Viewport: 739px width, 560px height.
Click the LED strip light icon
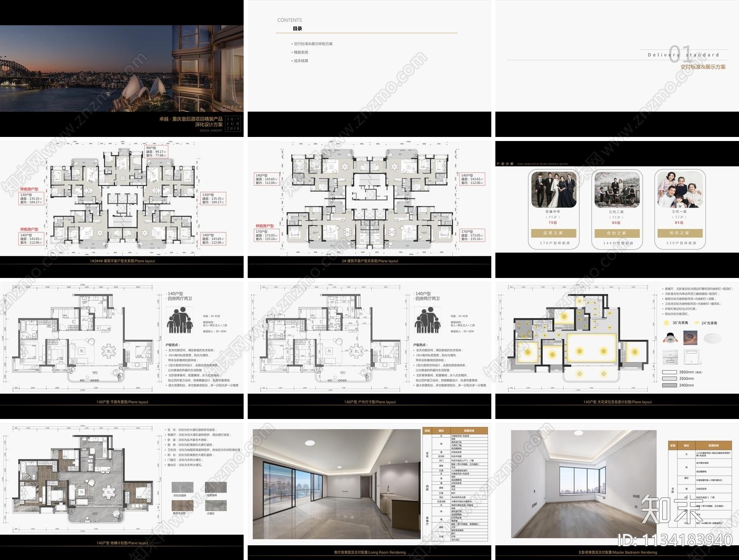pyautogui.click(x=689, y=337)
